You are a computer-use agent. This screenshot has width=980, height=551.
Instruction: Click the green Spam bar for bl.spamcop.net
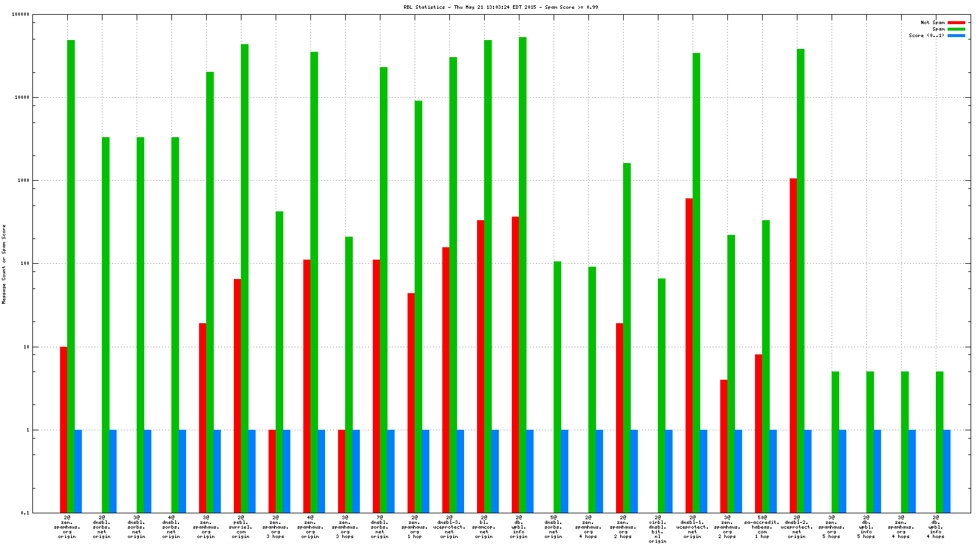click(488, 275)
